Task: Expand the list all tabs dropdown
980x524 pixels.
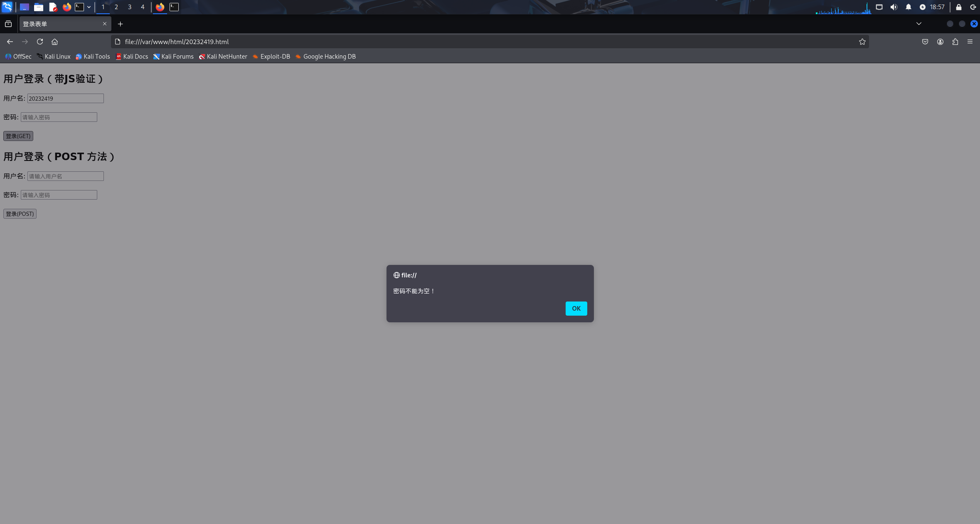Action: [x=919, y=24]
